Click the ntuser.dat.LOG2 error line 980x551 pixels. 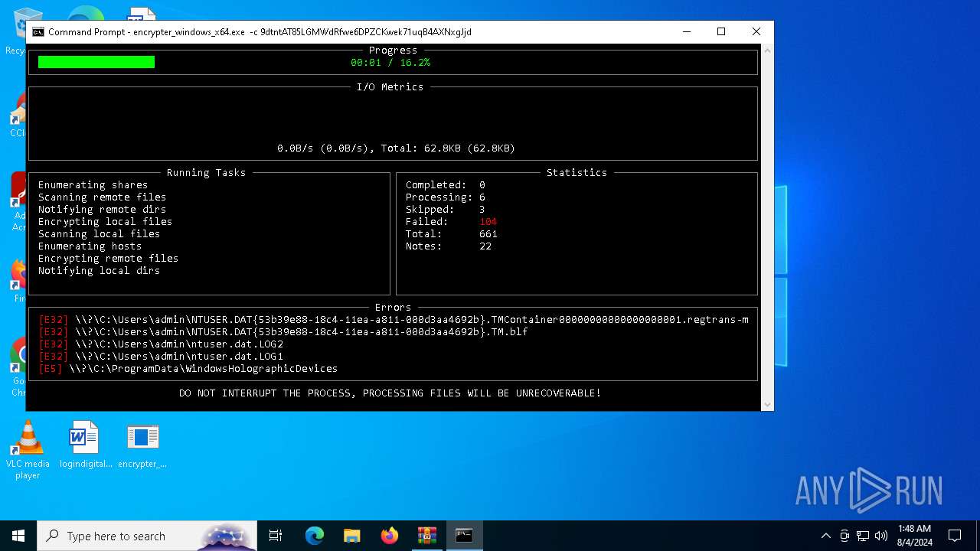tap(161, 344)
